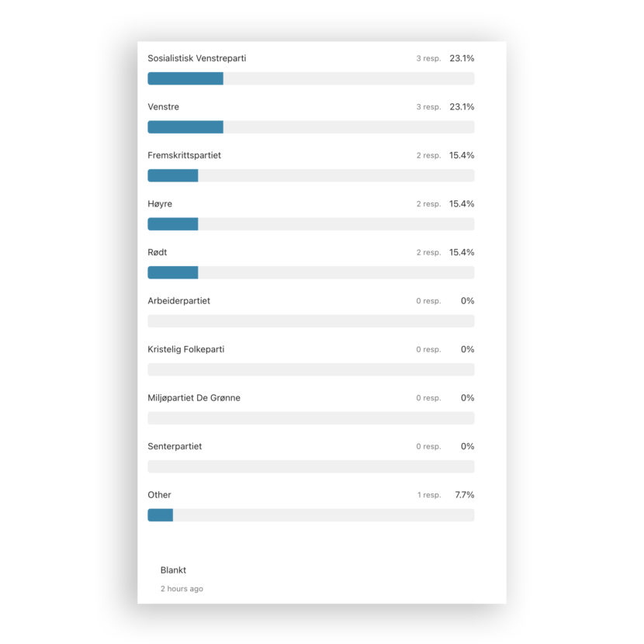This screenshot has width=644, height=644.
Task: Click the Senterpartiet option label
Action: [x=175, y=446]
